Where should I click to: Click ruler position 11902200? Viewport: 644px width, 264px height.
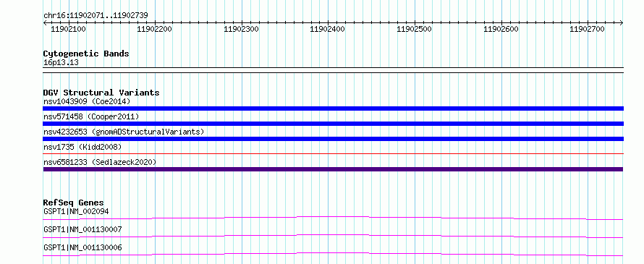coord(154,29)
